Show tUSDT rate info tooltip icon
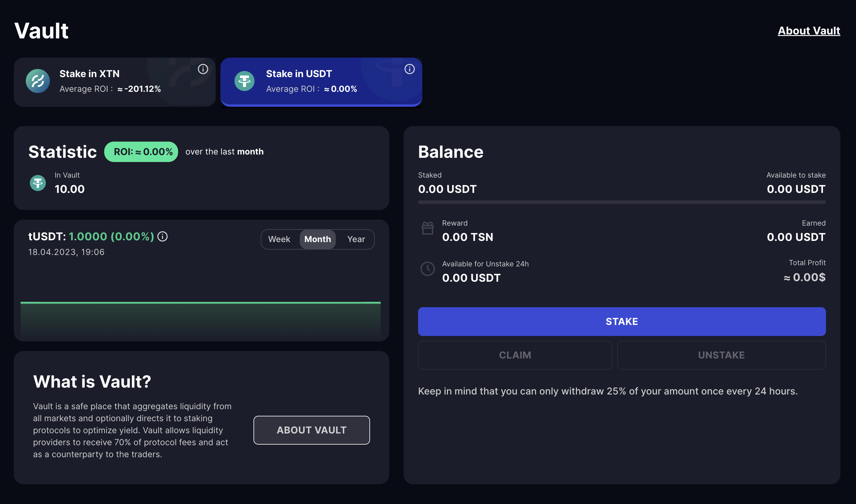Screen dimensions: 856x504 pyautogui.click(x=162, y=236)
